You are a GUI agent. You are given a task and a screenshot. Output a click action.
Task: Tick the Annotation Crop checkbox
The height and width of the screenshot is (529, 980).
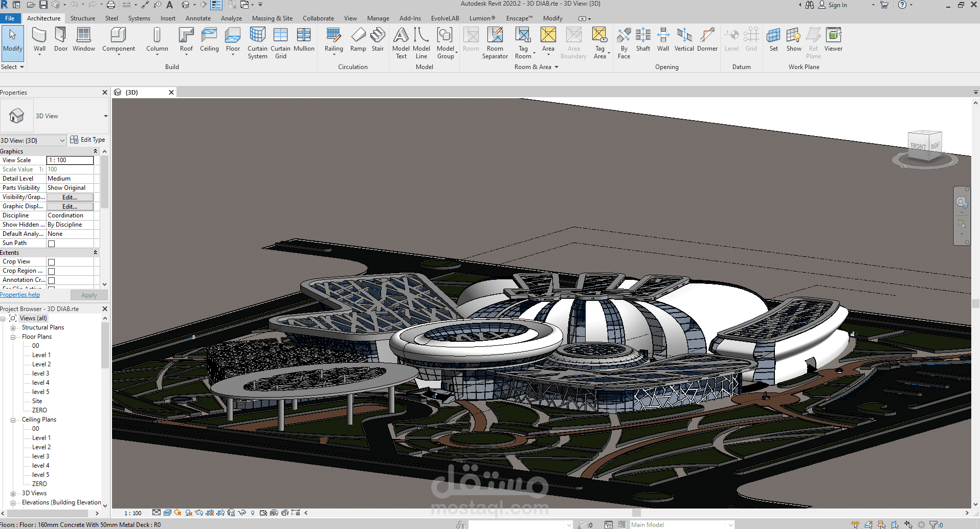[x=51, y=280]
